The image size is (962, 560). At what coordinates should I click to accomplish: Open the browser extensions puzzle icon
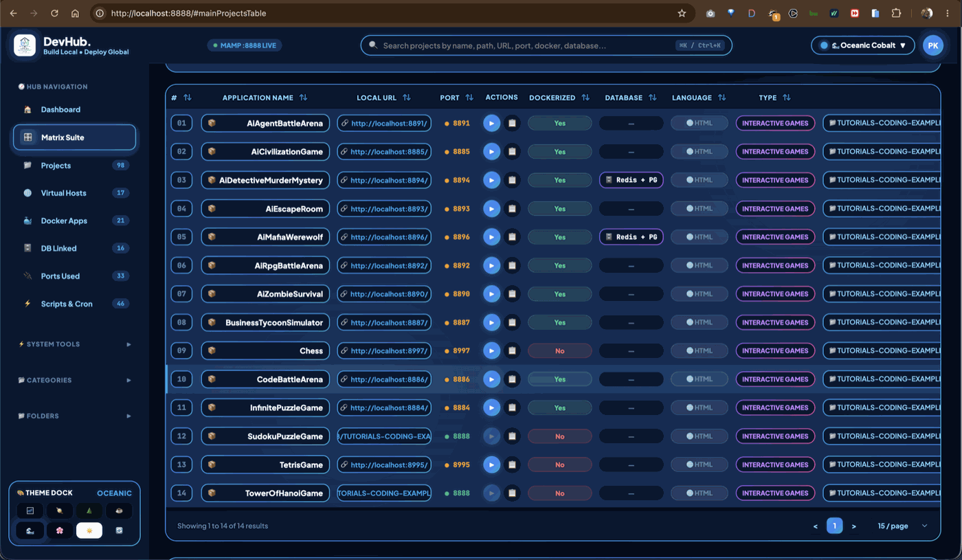click(896, 13)
